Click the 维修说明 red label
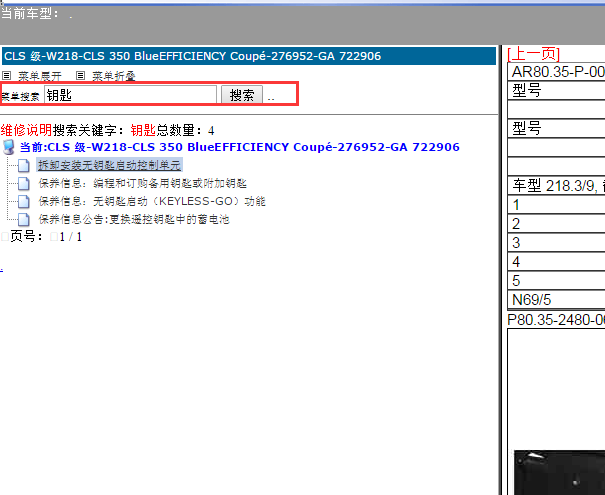Viewport: 605px width, 495px height. pyautogui.click(x=26, y=130)
